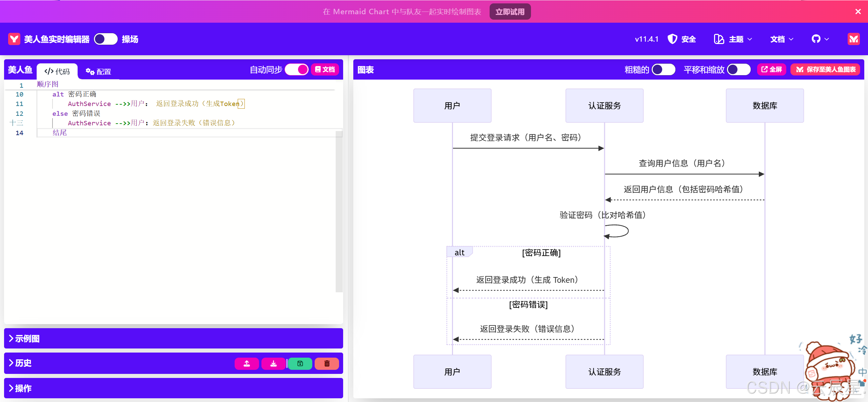Disable the auto sync toggle

click(x=297, y=69)
